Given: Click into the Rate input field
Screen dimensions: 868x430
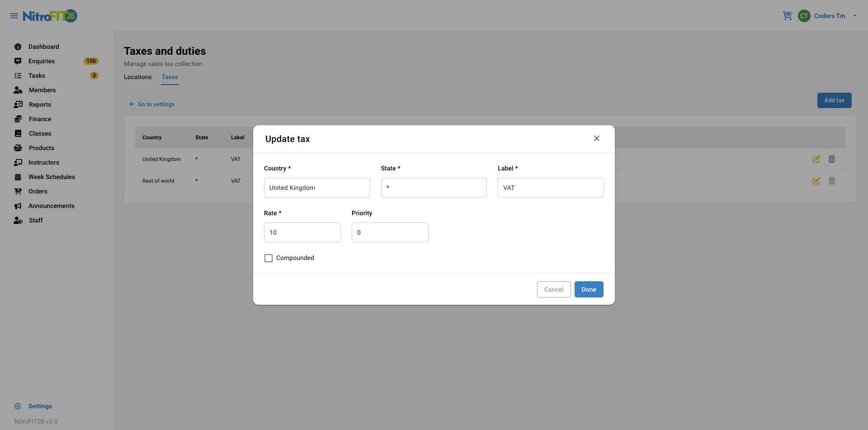Looking at the screenshot, I should 302,232.
